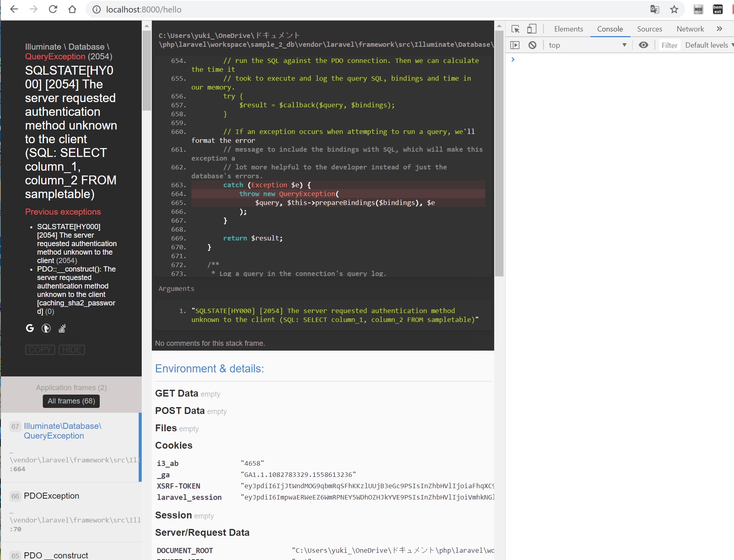Click the All frames (68) button
The height and width of the screenshot is (560, 734).
(71, 401)
